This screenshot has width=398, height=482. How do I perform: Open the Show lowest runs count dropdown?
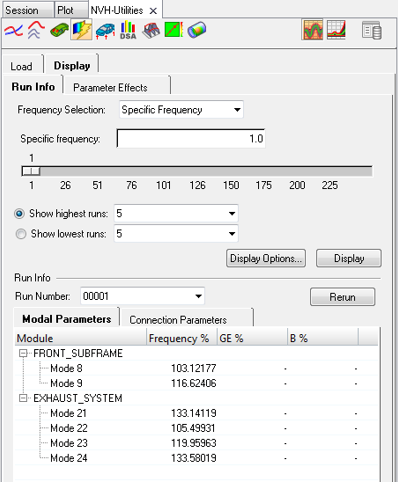click(176, 234)
